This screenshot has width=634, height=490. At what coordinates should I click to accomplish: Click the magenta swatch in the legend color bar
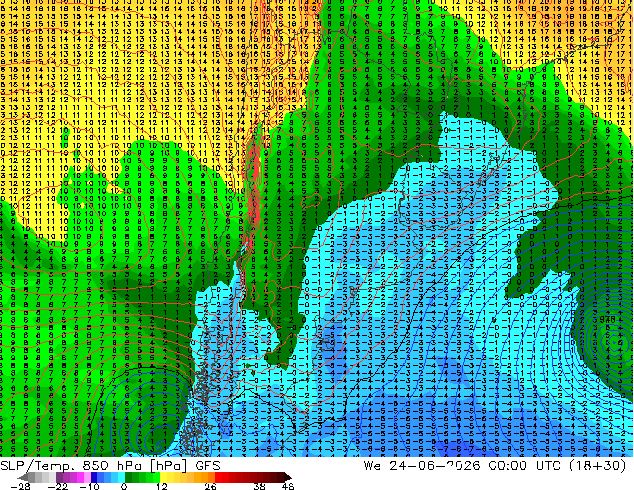pos(80,478)
